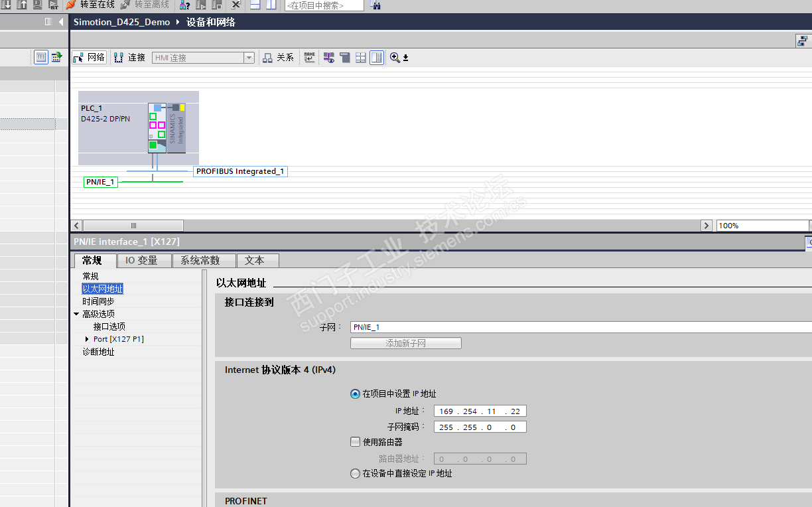The height and width of the screenshot is (507, 812).
Task: Click the 100% zoom level box
Action: pyautogui.click(x=762, y=226)
